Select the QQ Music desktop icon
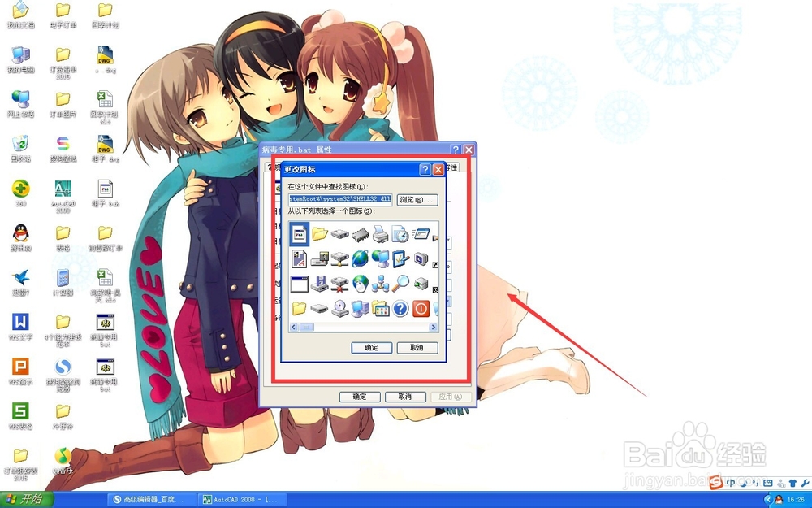This screenshot has height=508, width=812. [63, 460]
